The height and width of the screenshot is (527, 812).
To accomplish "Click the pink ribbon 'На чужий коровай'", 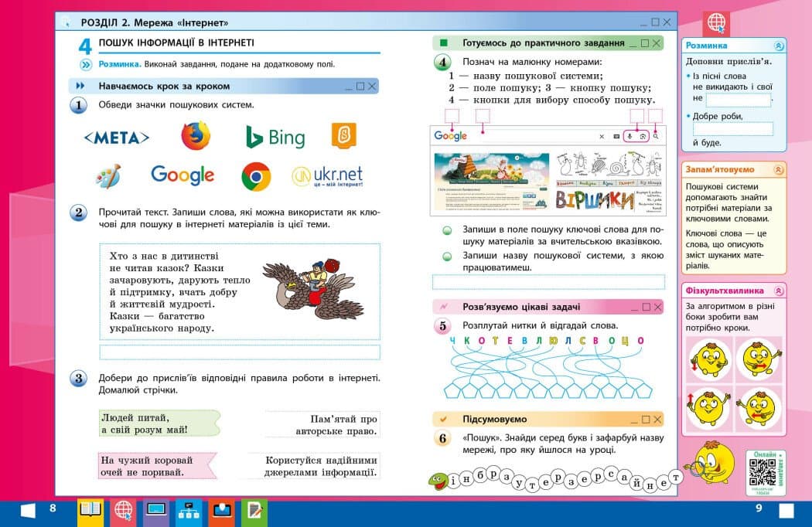I will pos(158,466).
